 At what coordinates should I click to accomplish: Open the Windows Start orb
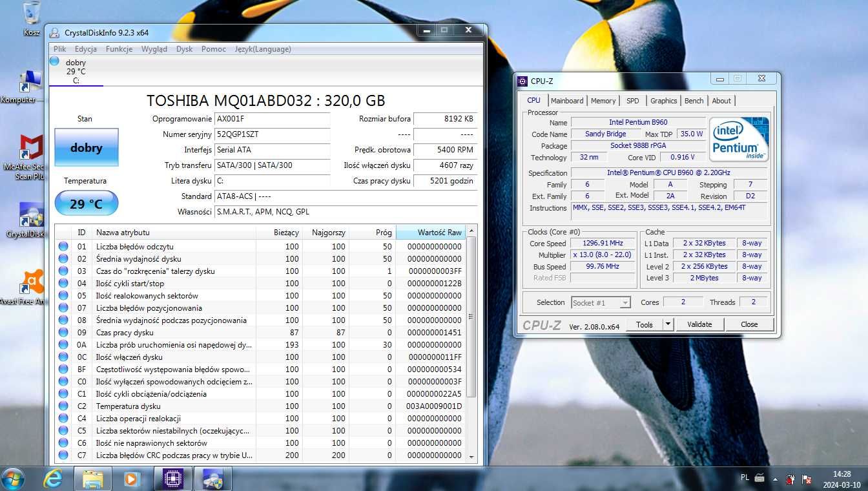[13, 479]
